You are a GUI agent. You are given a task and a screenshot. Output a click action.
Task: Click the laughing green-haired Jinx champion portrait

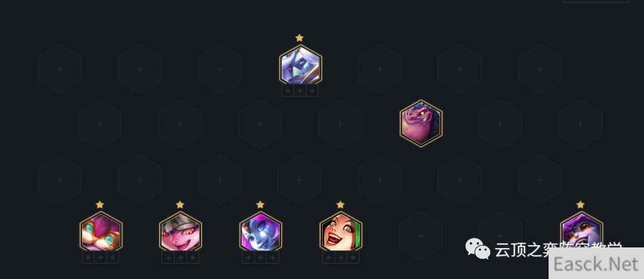tap(341, 232)
